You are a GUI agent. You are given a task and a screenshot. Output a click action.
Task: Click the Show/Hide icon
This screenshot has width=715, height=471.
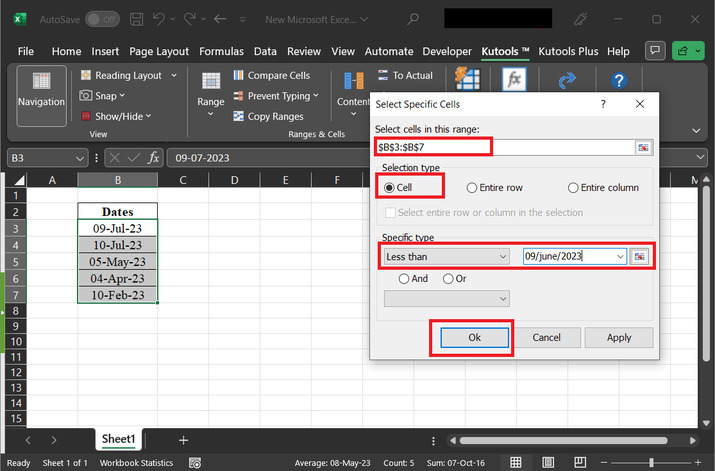click(x=86, y=116)
